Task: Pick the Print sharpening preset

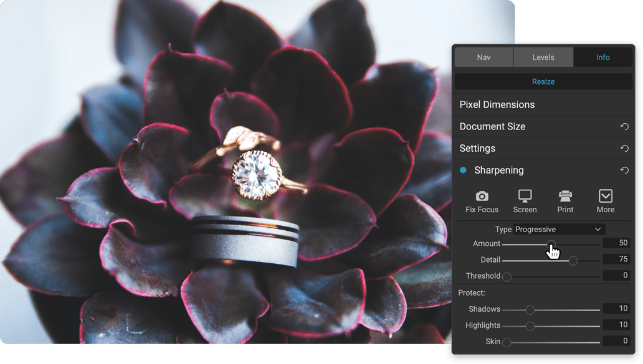Action: (565, 202)
